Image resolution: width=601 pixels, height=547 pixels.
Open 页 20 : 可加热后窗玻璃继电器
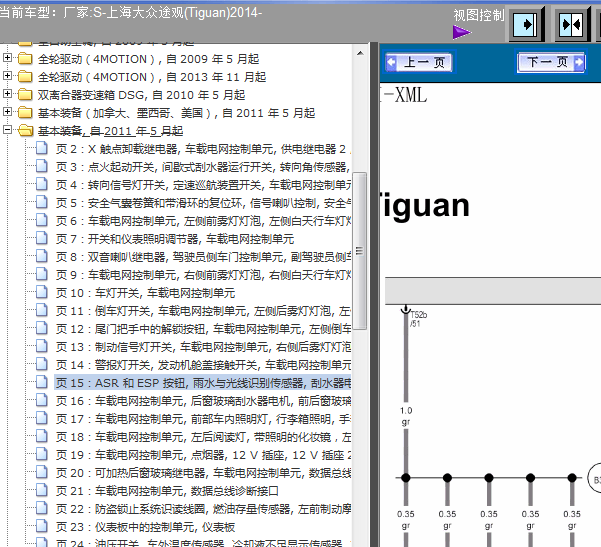pos(203,473)
